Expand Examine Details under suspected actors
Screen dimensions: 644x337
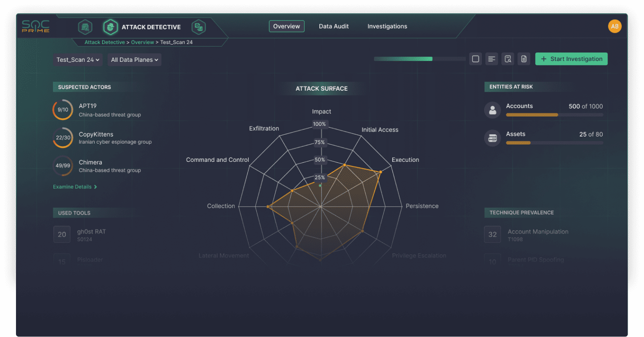click(75, 187)
